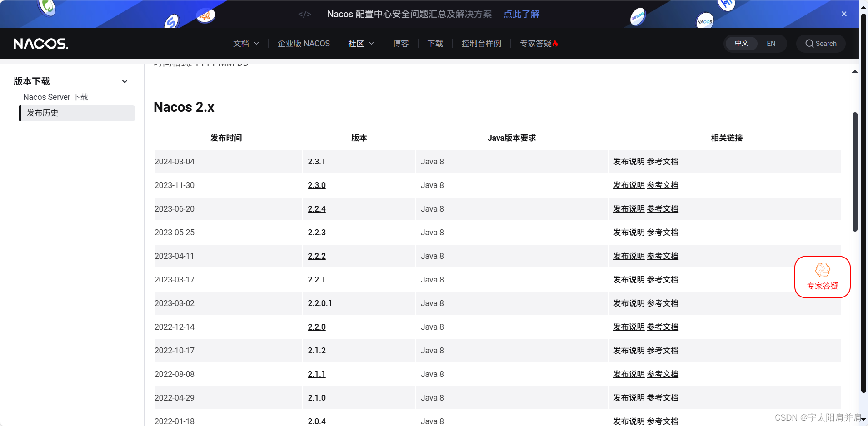Viewport: 868px width, 426px height.
Task: Click the 发布时间 column header
Action: pyautogui.click(x=226, y=138)
